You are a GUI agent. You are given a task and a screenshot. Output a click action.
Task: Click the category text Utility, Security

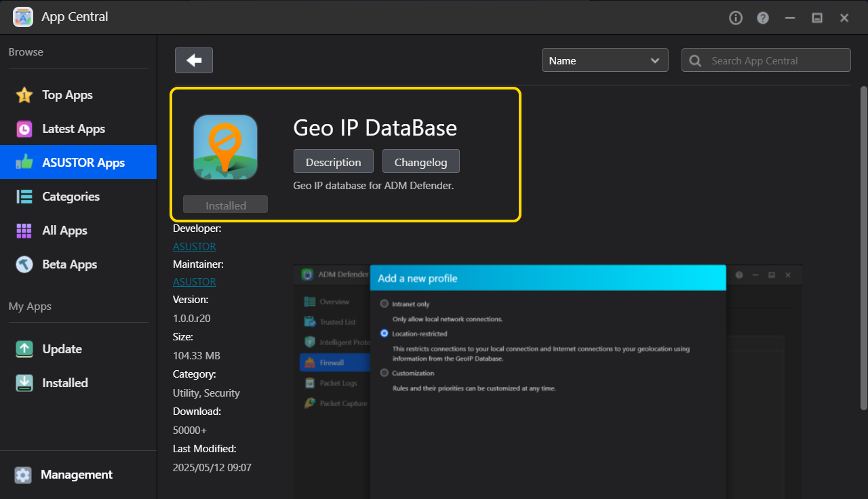206,393
